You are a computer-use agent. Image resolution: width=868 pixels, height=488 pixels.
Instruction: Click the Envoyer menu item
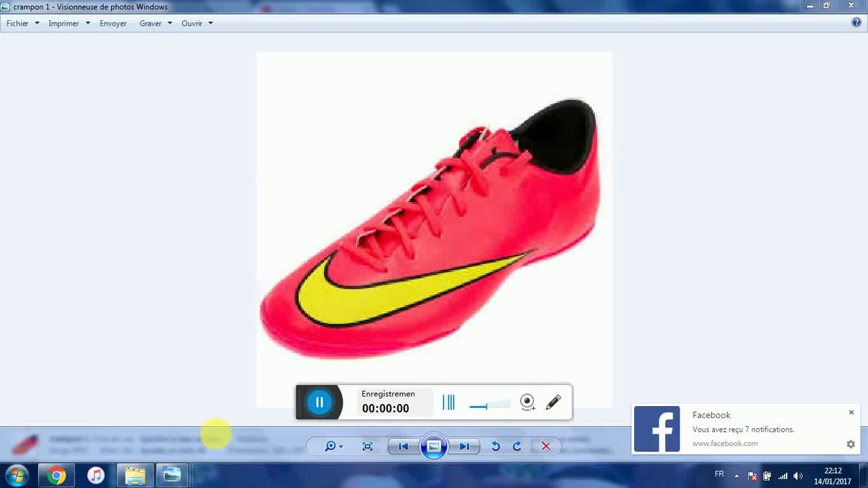(113, 23)
